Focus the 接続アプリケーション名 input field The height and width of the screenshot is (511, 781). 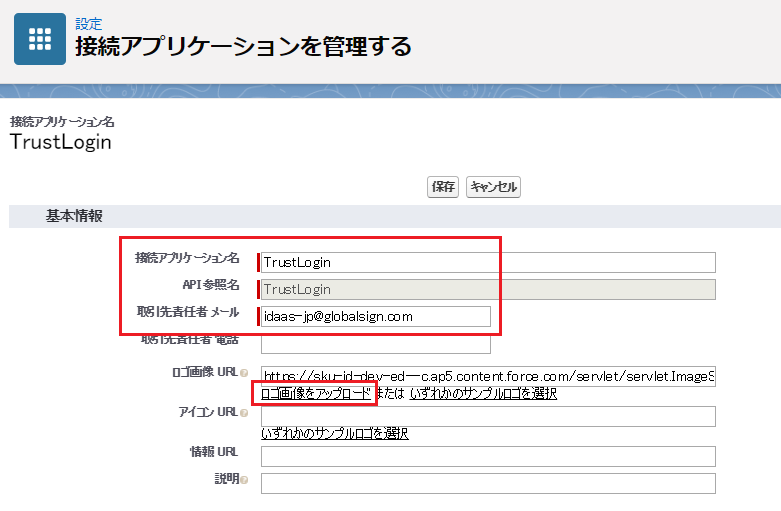click(488, 262)
